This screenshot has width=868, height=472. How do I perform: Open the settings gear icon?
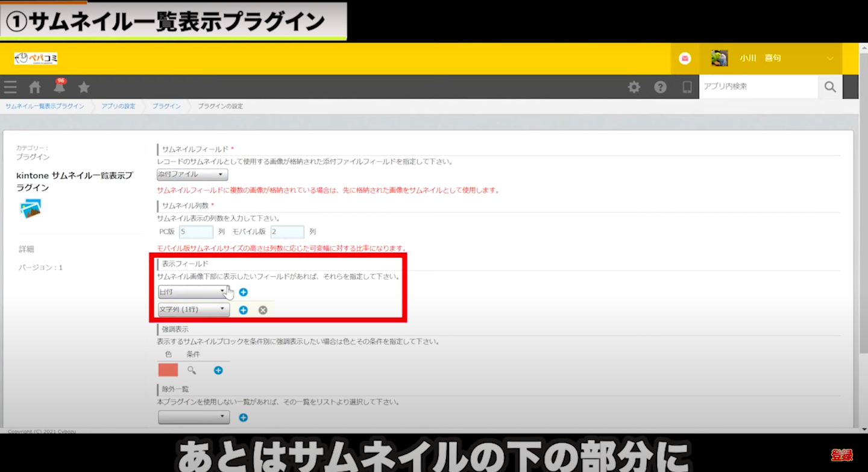point(634,87)
